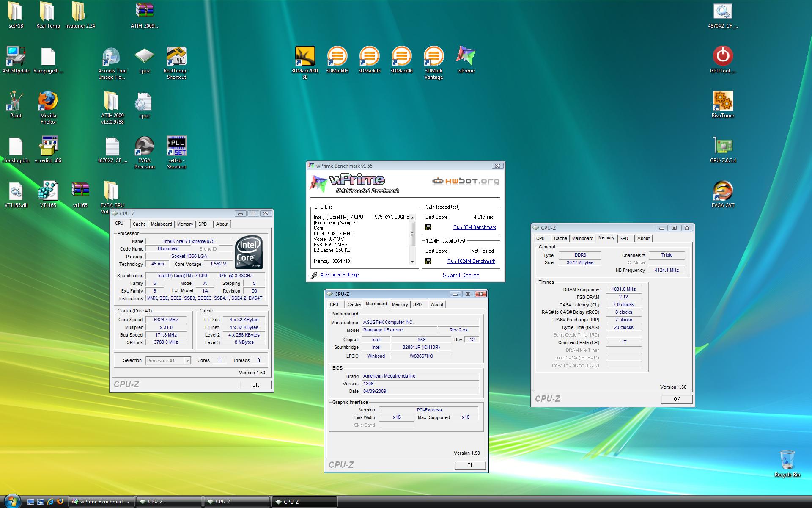Click save icon next to 32M Best Score
Screen dimensions: 812x508
(428, 228)
